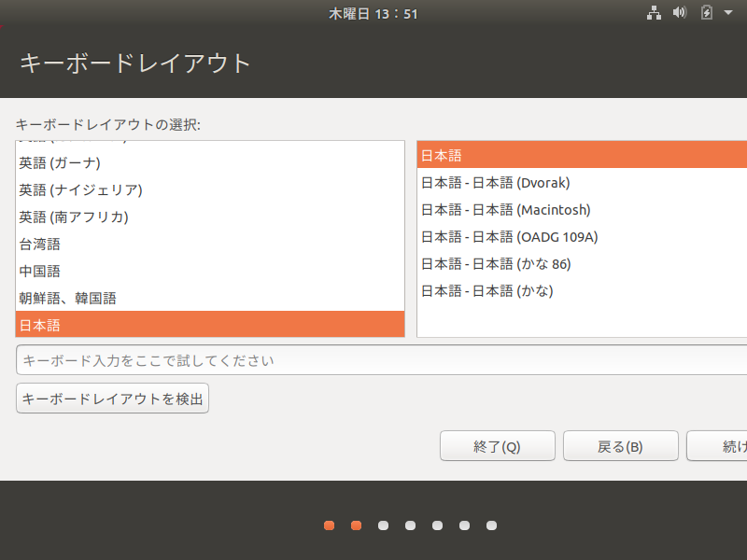The image size is (747, 560).
Task: Choose 台湾語 from the layout list
Action: [210, 245]
